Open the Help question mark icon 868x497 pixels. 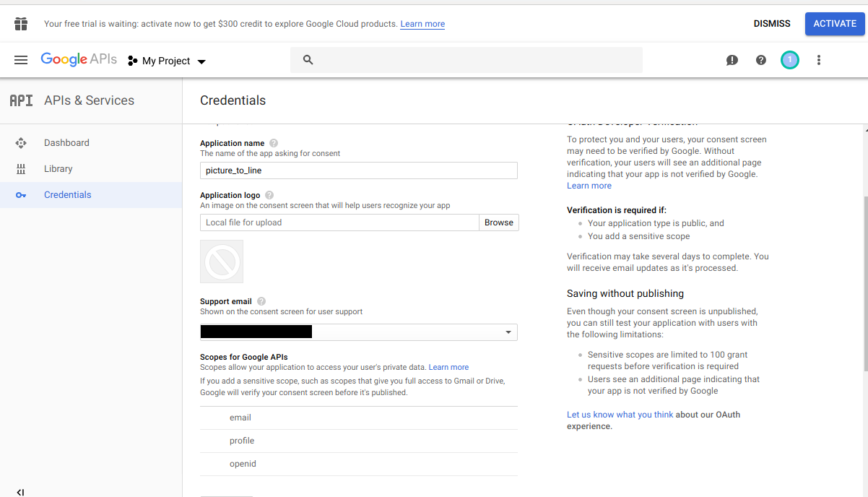(x=760, y=60)
